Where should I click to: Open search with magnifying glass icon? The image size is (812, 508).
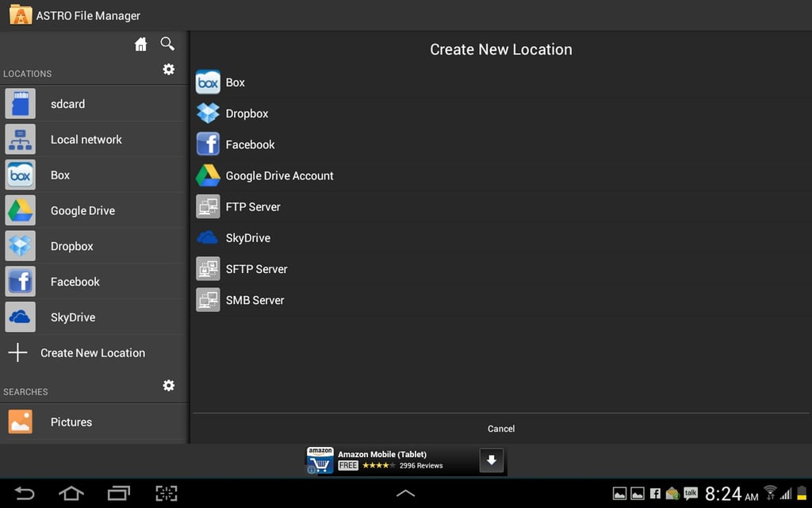pos(167,44)
